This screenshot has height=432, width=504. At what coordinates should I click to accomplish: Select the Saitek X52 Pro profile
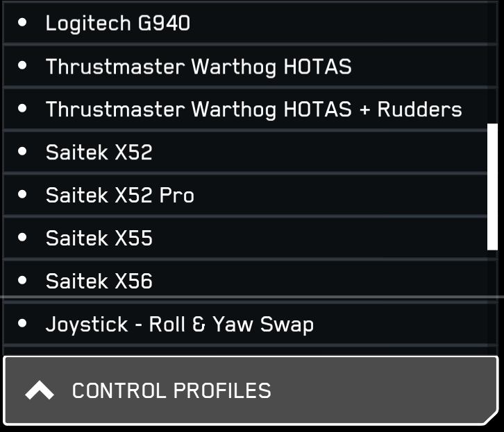(120, 196)
